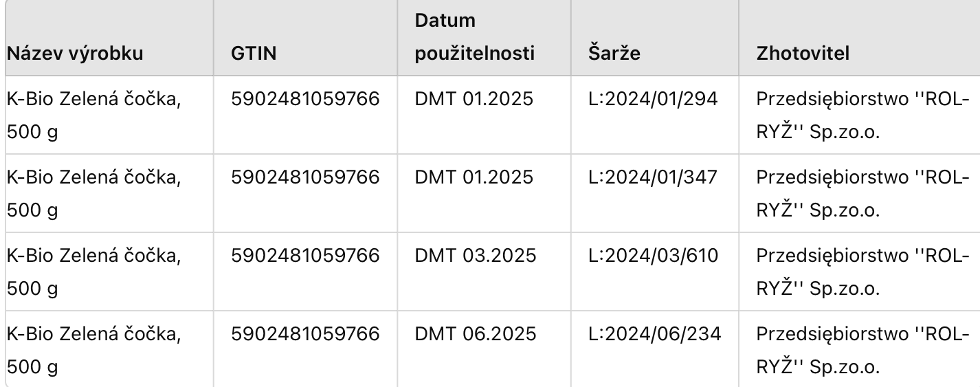Screen dimensions: 980x387
Task: Select batch number L:2024/01/294
Action: click(655, 99)
